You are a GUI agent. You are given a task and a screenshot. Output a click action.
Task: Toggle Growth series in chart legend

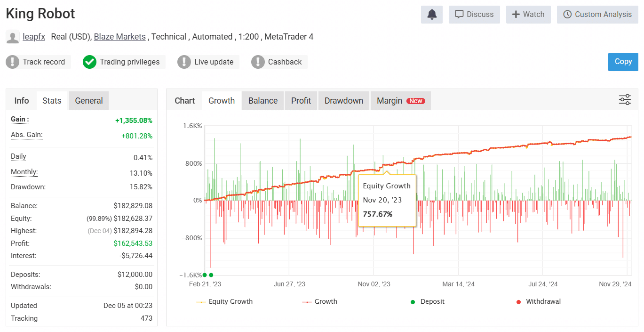pos(320,301)
